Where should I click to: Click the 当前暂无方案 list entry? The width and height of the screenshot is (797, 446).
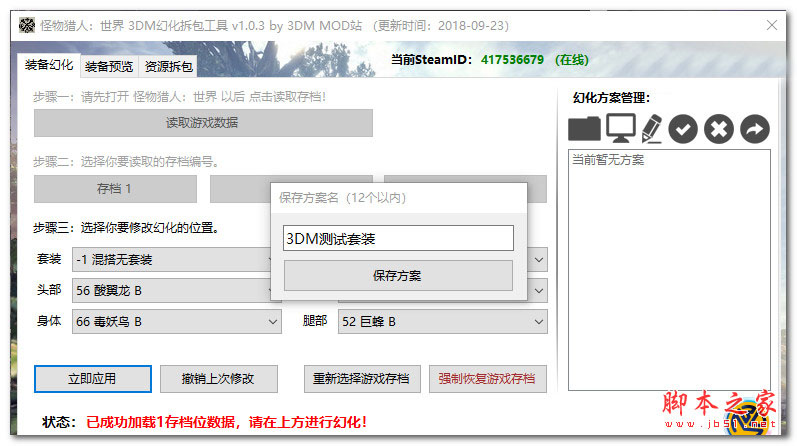608,160
